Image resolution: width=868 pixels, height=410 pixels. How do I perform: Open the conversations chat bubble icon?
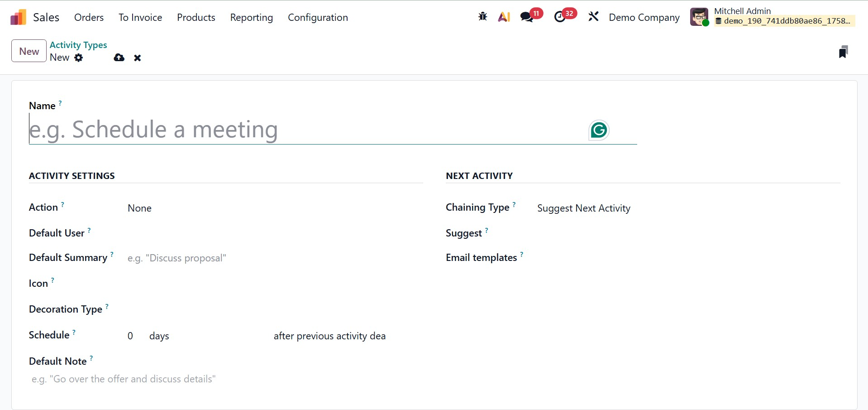coord(526,17)
